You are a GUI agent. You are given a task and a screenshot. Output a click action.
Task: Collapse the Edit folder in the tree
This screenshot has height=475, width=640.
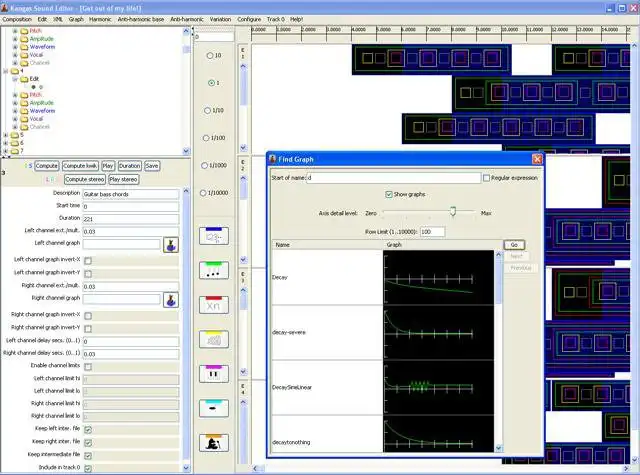(x=15, y=79)
